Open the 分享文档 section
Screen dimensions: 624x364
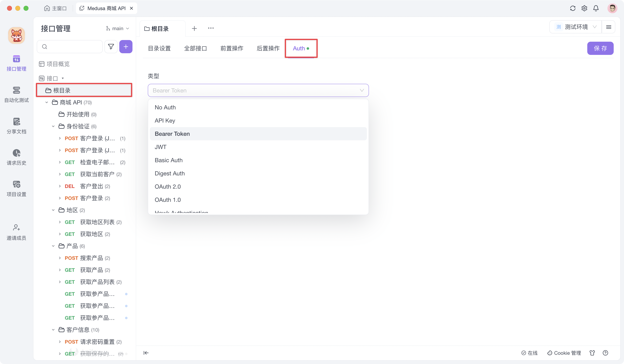(16, 126)
